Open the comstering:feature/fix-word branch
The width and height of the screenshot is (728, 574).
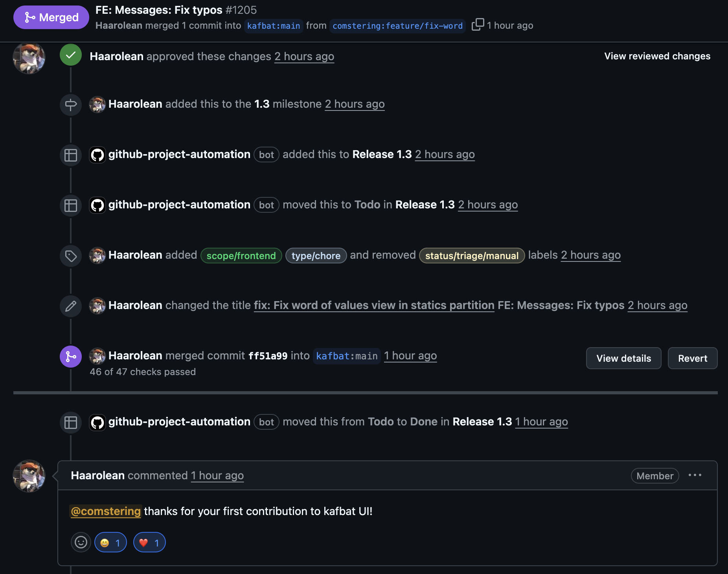(397, 26)
